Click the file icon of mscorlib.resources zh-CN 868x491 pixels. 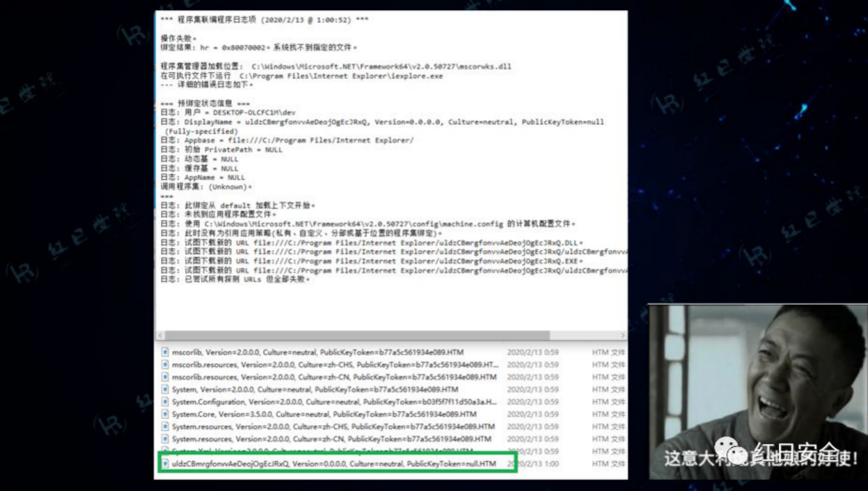click(165, 377)
